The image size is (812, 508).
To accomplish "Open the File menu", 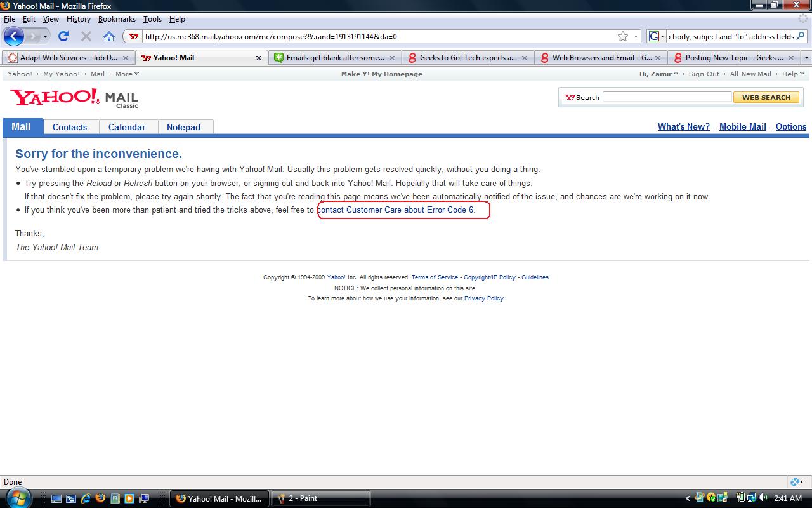I will [x=9, y=19].
